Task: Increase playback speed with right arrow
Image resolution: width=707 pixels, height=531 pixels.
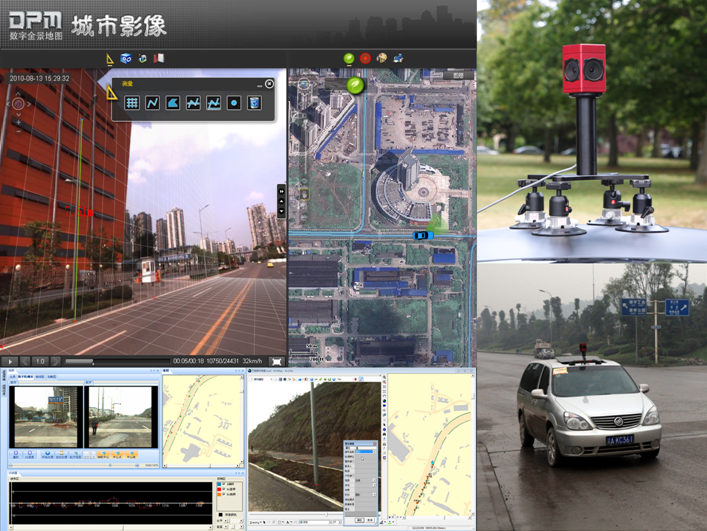Action: (x=55, y=361)
